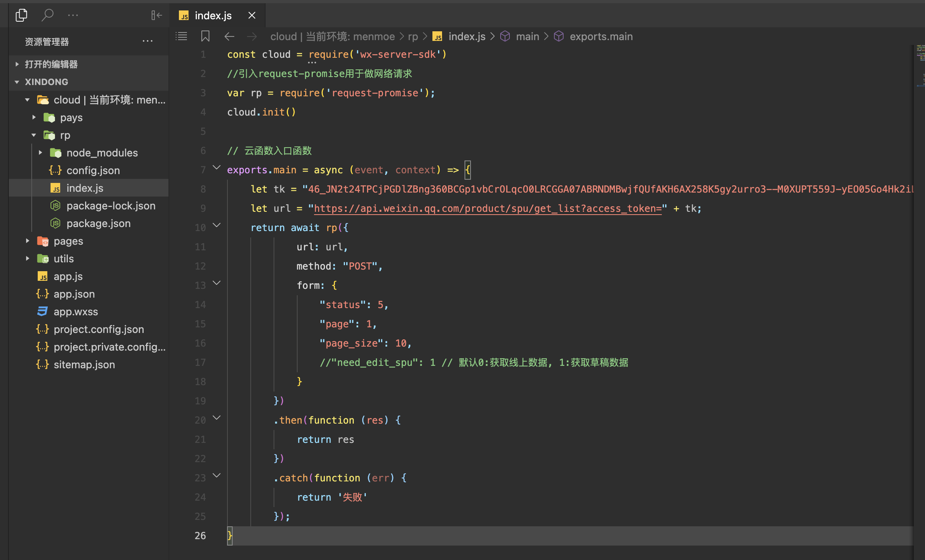Collapse the sidebar panel icon
The width and height of the screenshot is (925, 560).
pyautogui.click(x=156, y=15)
